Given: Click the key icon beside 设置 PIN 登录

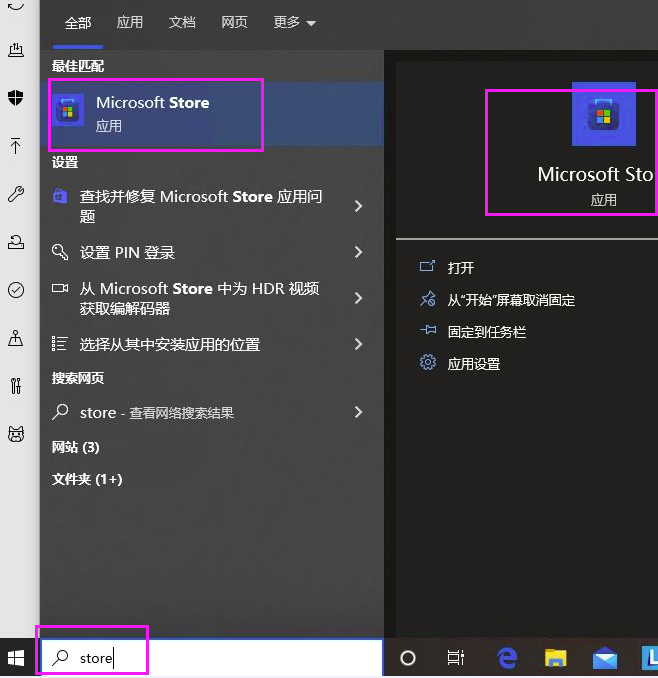Looking at the screenshot, I should pos(60,252).
